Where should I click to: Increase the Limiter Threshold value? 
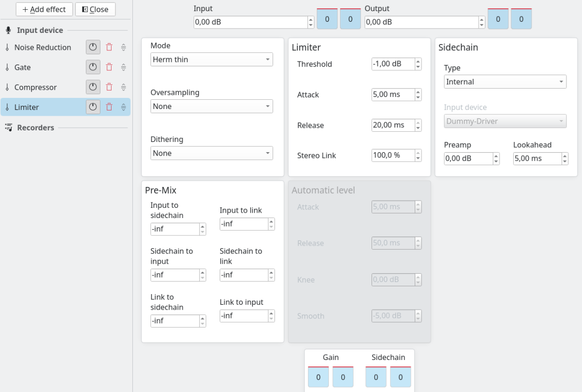pos(418,61)
